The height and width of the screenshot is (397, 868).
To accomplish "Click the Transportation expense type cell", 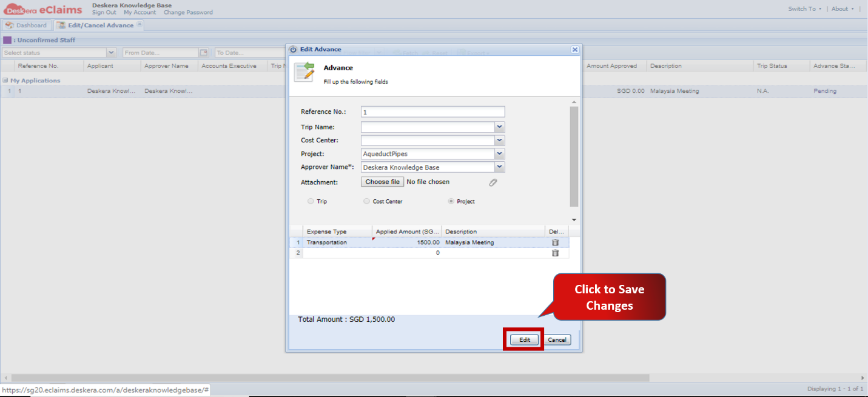I will click(x=337, y=242).
